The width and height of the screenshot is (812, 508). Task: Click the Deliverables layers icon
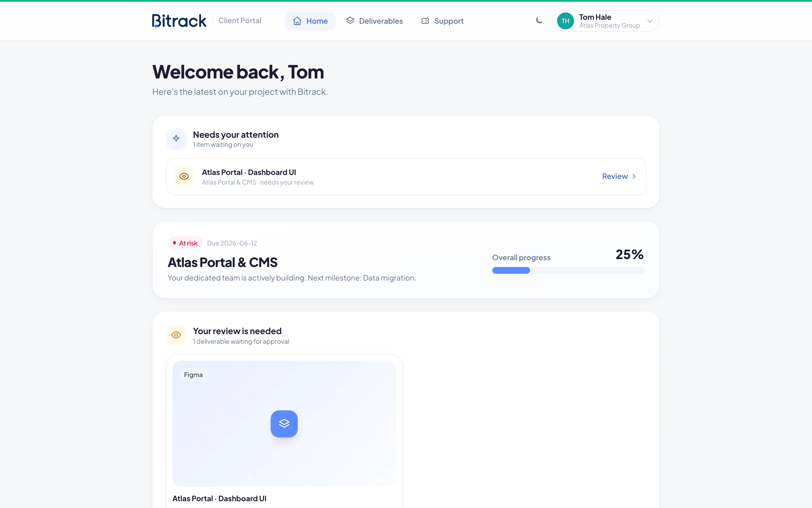pos(350,21)
